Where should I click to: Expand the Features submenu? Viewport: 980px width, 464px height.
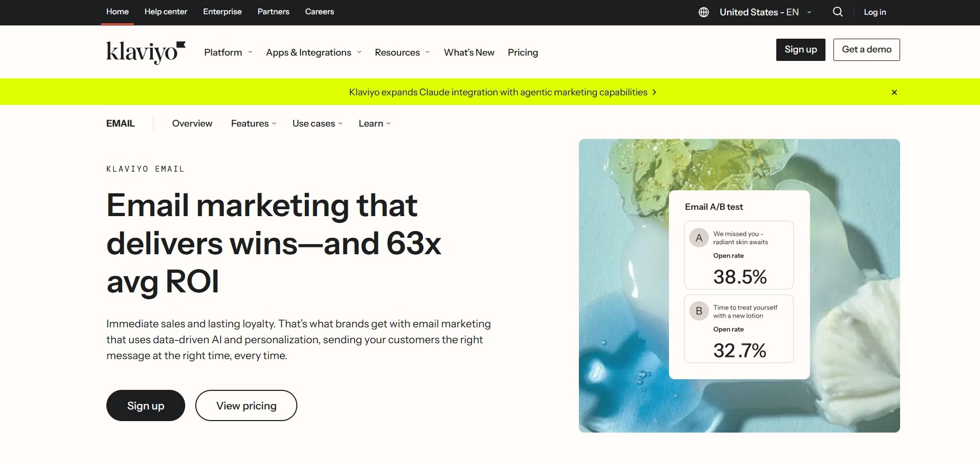253,123
